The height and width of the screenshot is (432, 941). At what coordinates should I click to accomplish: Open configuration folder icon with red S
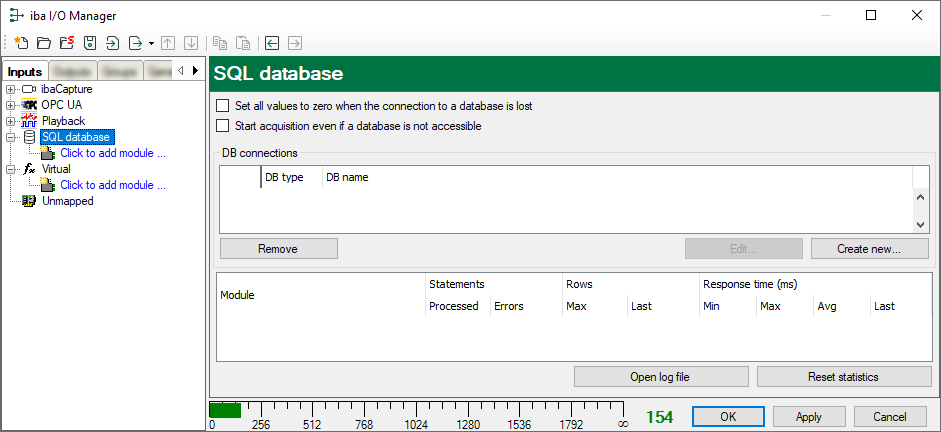tap(67, 43)
